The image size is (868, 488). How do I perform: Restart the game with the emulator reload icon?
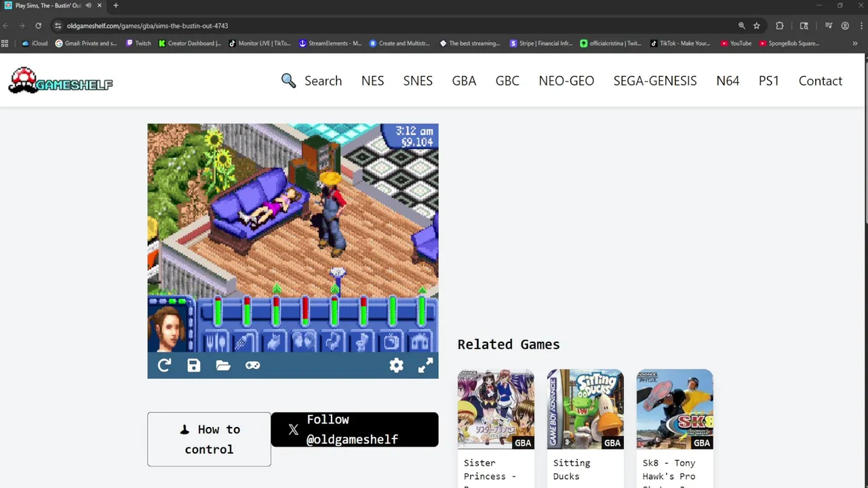click(x=164, y=365)
